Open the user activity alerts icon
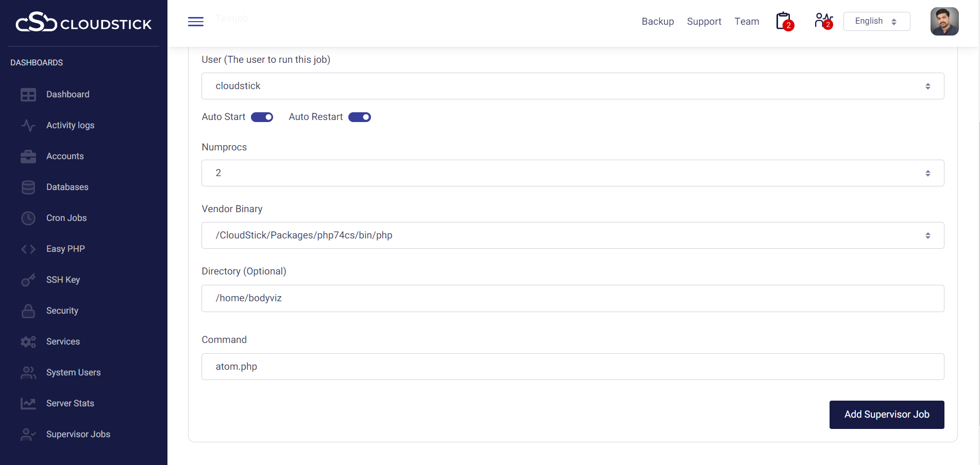 pyautogui.click(x=823, y=21)
